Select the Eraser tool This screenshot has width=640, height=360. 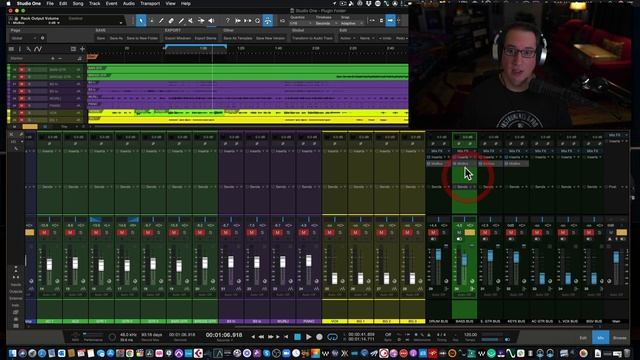[171, 20]
